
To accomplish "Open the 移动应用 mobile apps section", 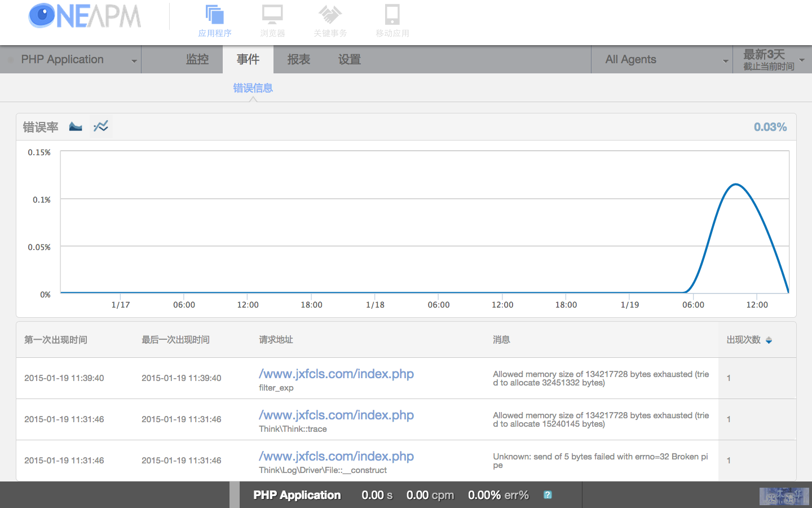I will pos(392,21).
